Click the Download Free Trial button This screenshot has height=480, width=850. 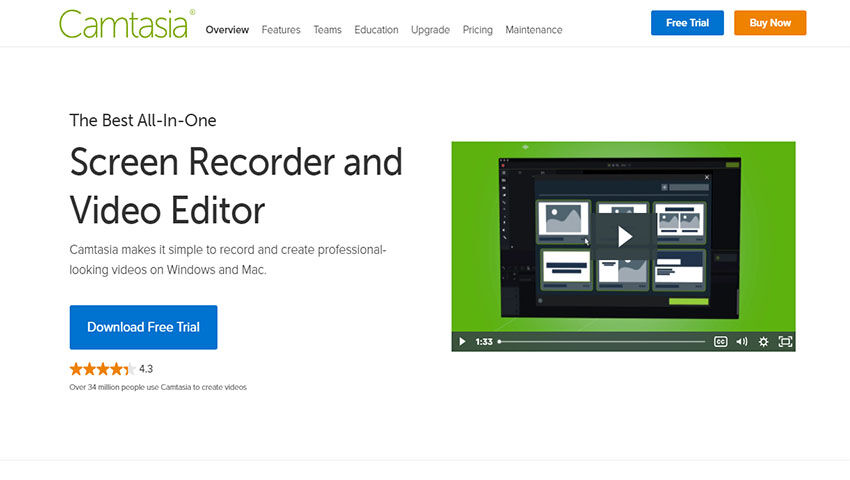(x=144, y=327)
